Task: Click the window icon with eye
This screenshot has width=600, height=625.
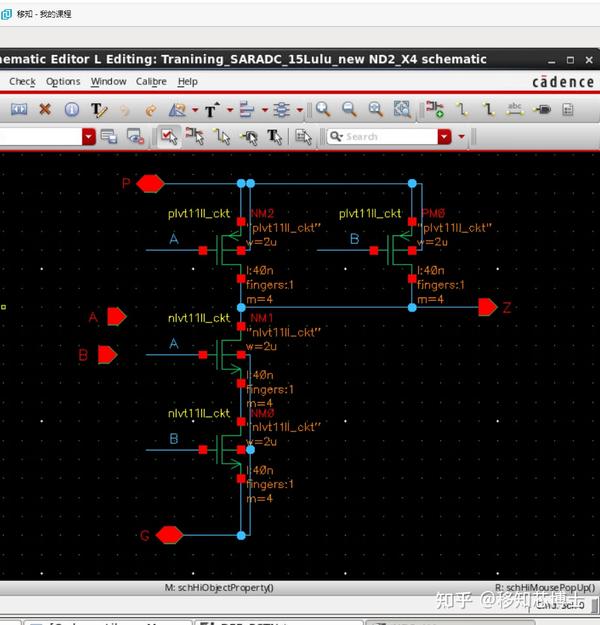Action: tap(135, 136)
